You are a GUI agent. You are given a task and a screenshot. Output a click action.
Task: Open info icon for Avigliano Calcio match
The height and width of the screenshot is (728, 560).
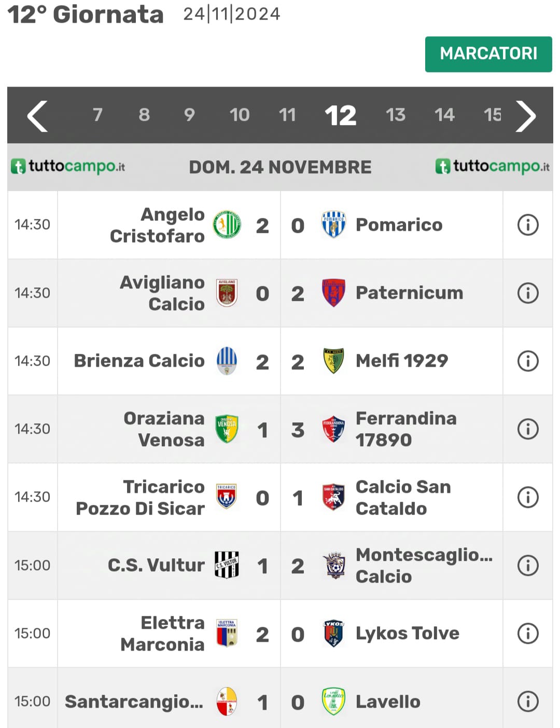pyautogui.click(x=528, y=293)
